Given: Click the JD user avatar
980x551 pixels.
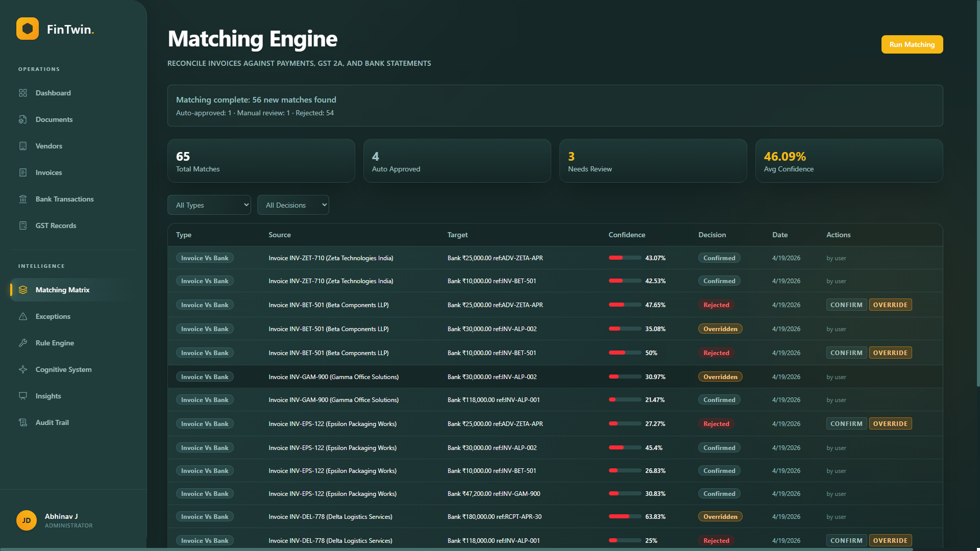Looking at the screenshot, I should click(27, 520).
